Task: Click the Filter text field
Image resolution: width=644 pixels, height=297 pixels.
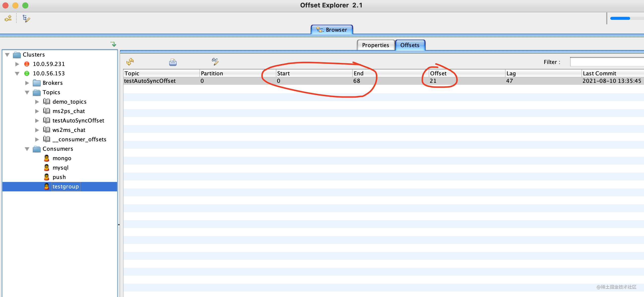Action: click(x=608, y=62)
